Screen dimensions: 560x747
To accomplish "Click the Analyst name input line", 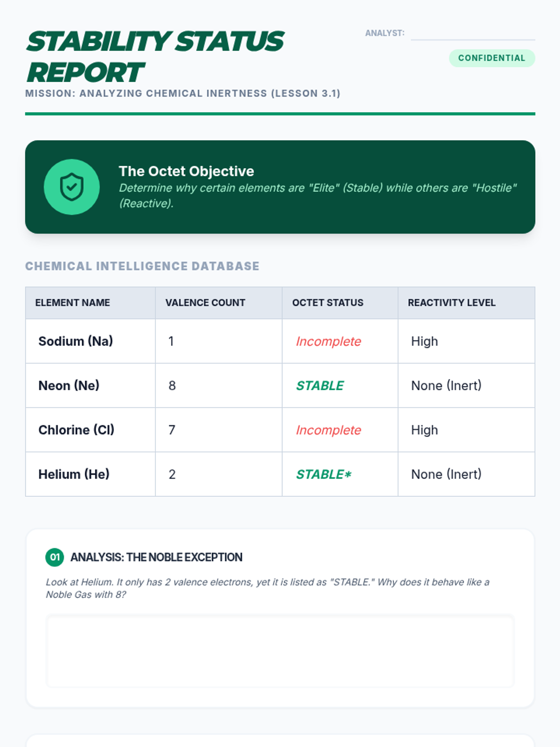I will tap(473, 34).
